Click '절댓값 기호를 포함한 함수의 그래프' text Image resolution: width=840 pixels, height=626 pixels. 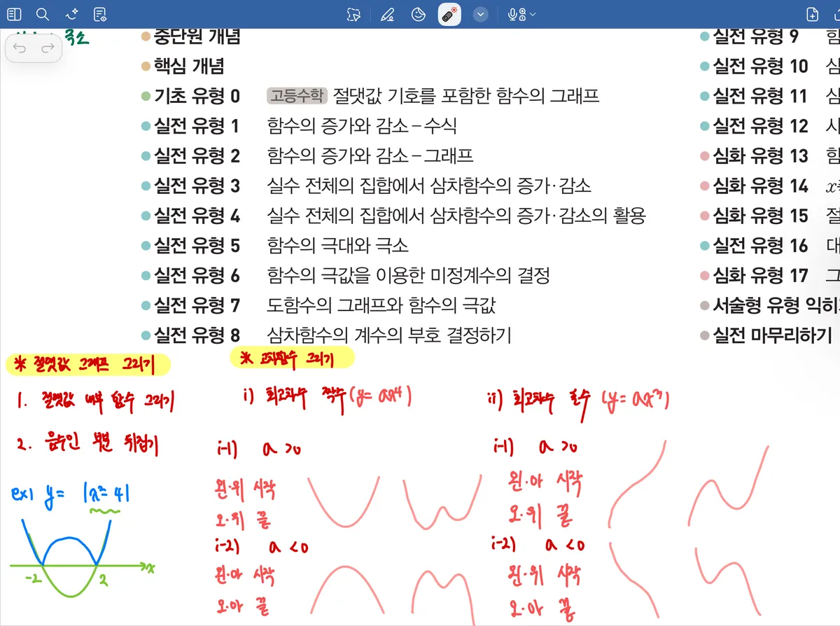tap(466, 96)
